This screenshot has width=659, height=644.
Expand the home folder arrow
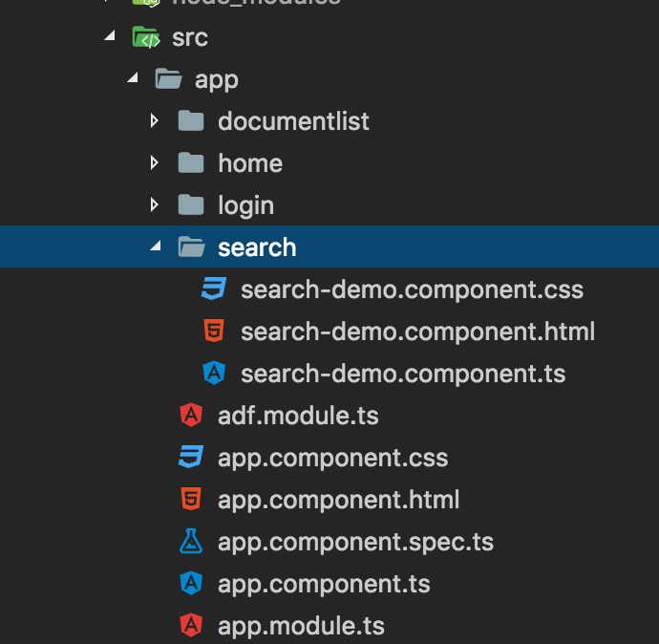155,163
